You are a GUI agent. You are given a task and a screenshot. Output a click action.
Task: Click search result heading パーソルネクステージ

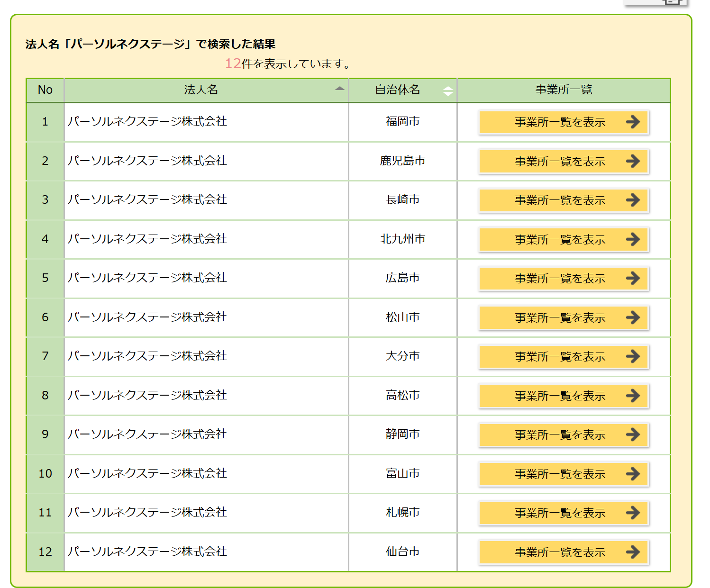[x=151, y=44]
